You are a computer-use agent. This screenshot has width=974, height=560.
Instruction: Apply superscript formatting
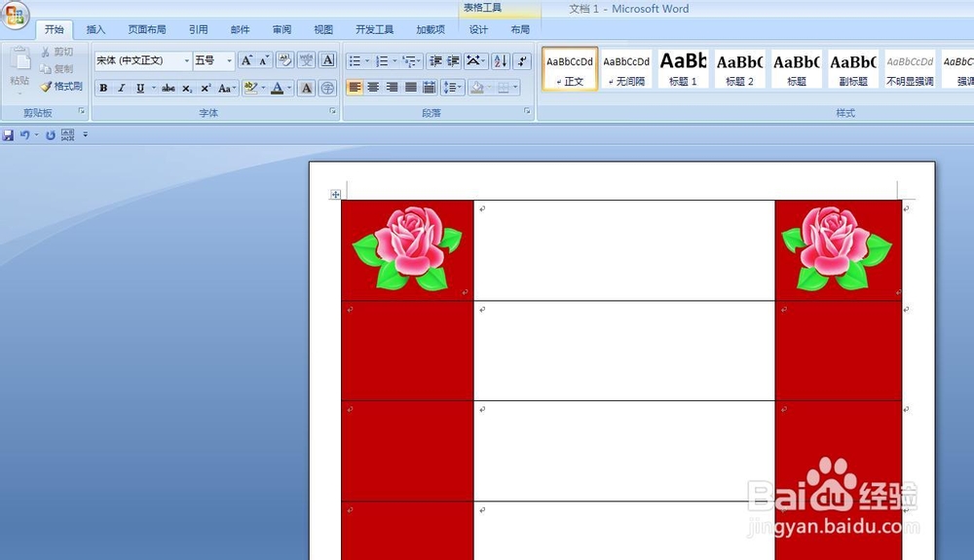coord(206,89)
